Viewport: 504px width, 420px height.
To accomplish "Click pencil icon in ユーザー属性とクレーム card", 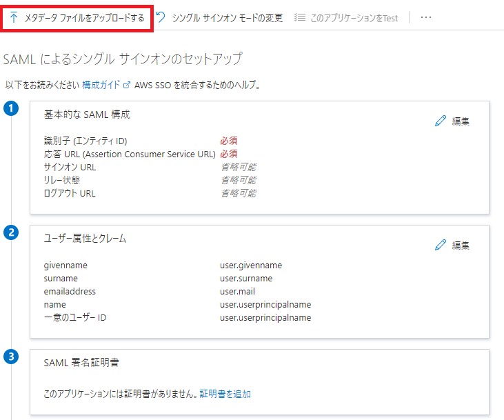I will (x=441, y=245).
